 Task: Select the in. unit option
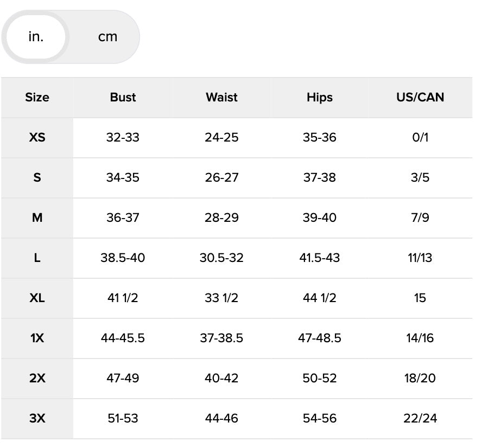(x=36, y=37)
